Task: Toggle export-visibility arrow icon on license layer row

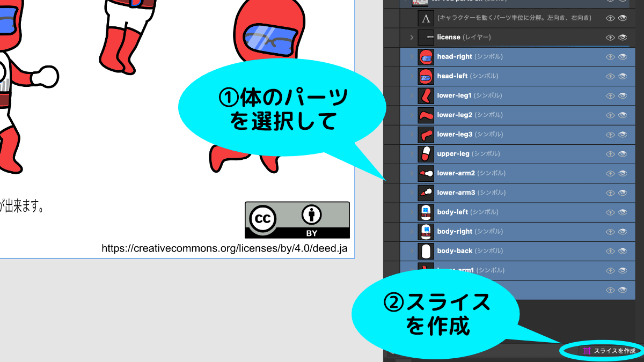Action: pos(610,38)
